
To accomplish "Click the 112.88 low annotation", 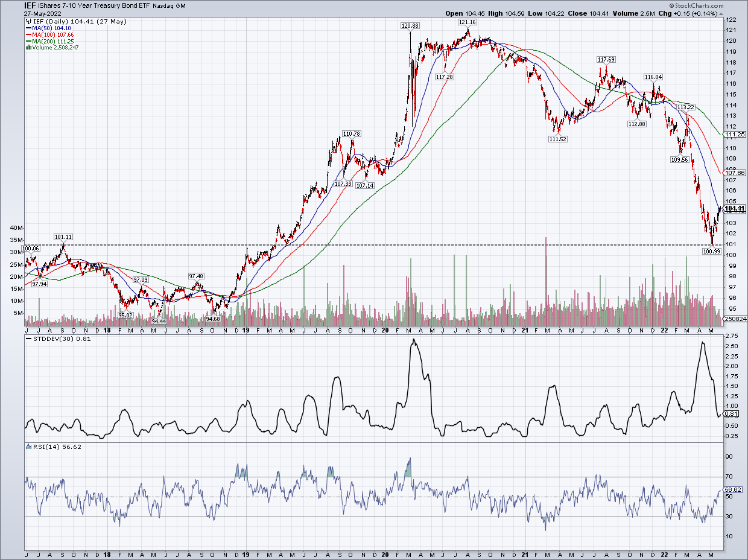I will point(636,124).
